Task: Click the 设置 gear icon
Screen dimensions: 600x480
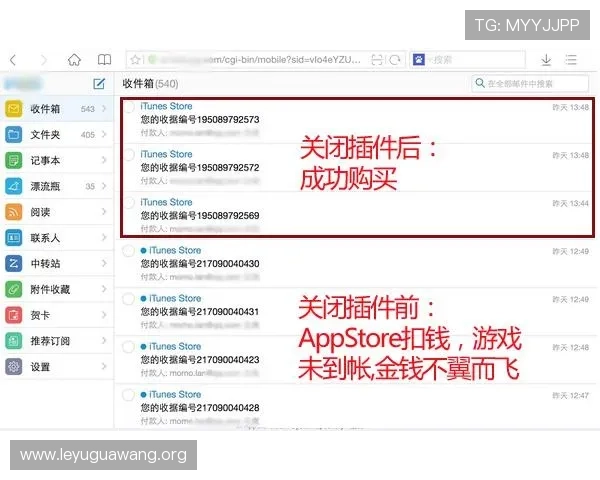Action: [x=13, y=367]
